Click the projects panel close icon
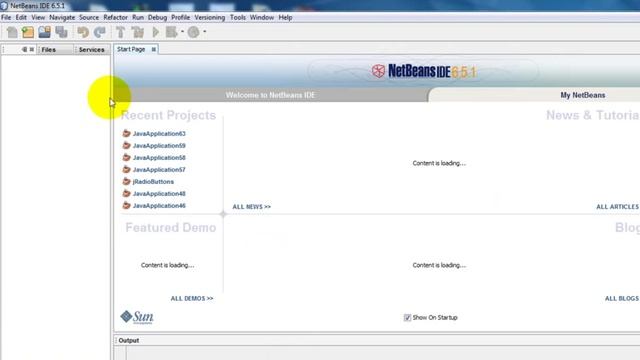The width and height of the screenshot is (640, 360). pyautogui.click(x=32, y=49)
